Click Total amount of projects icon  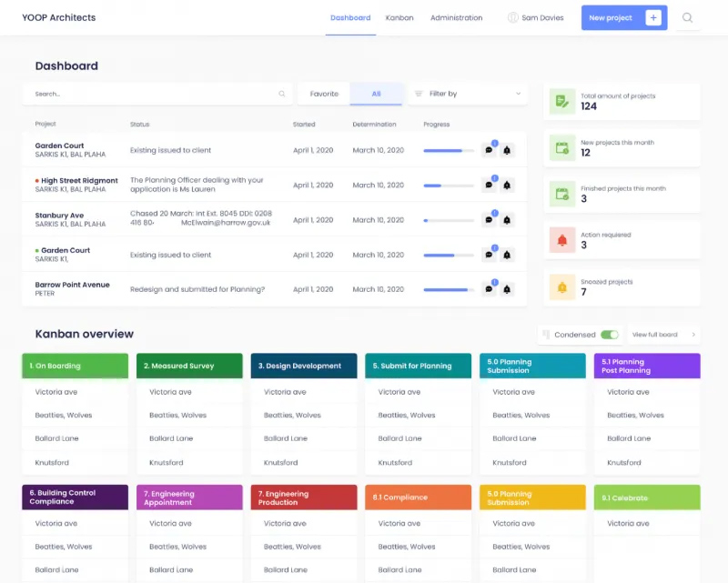[x=562, y=101]
